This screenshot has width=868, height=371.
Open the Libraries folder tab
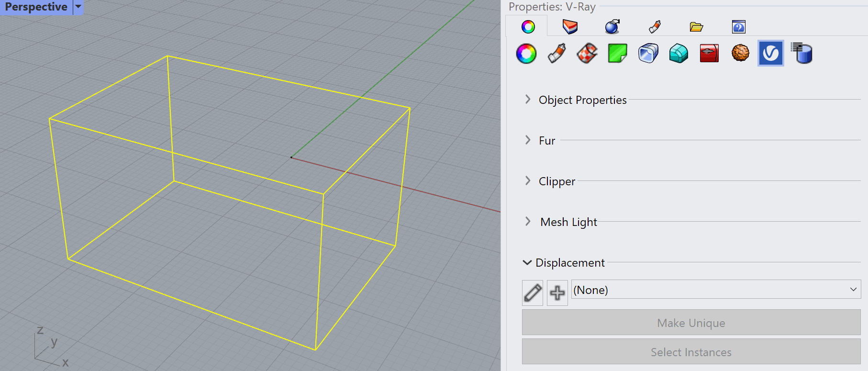(696, 27)
